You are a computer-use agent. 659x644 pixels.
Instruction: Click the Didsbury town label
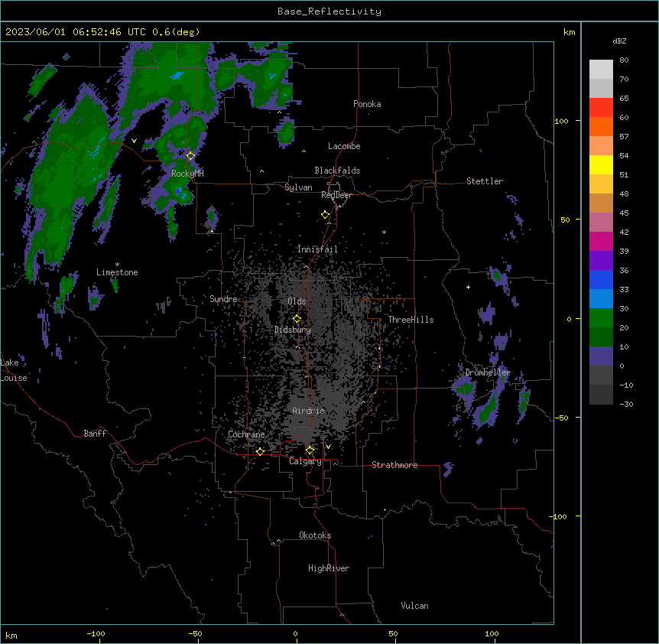tap(293, 330)
